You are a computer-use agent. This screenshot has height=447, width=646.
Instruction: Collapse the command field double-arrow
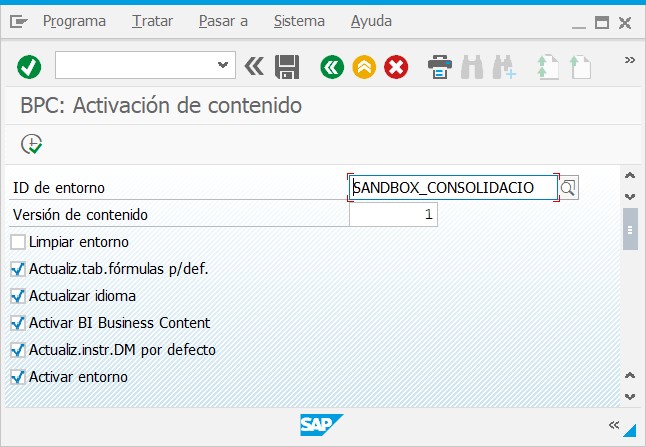click(x=254, y=67)
